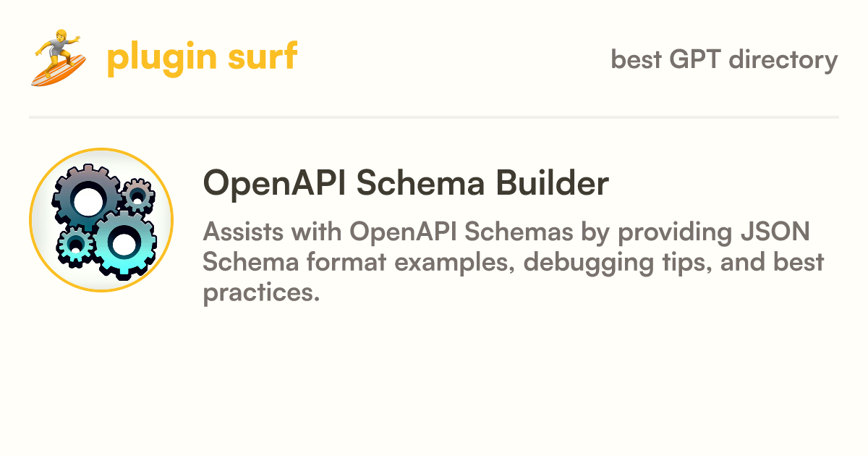Select the best GPT directory tagline
868x456 pixels.
pos(724,59)
